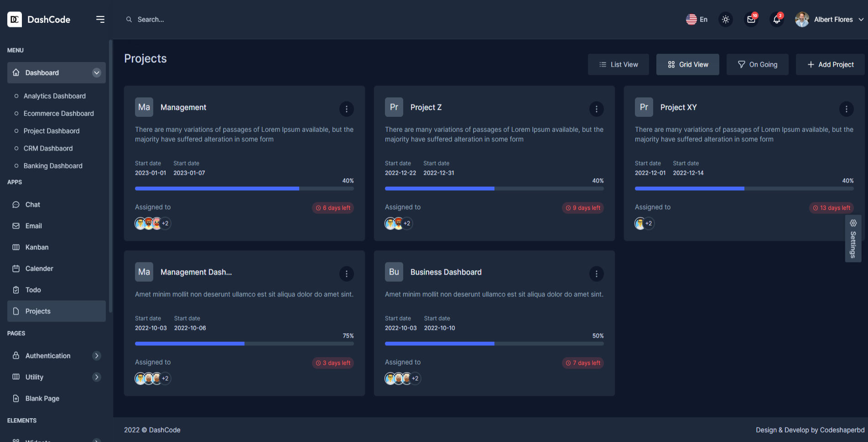868x442 pixels.
Task: Toggle light/dark mode in the header
Action: click(x=725, y=20)
